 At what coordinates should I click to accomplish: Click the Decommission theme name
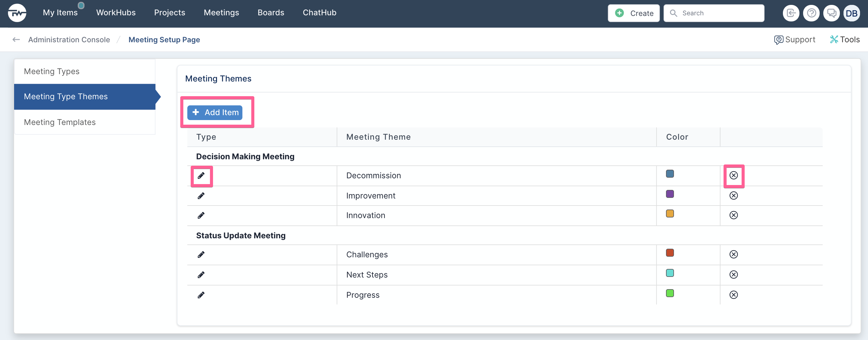[x=373, y=176]
